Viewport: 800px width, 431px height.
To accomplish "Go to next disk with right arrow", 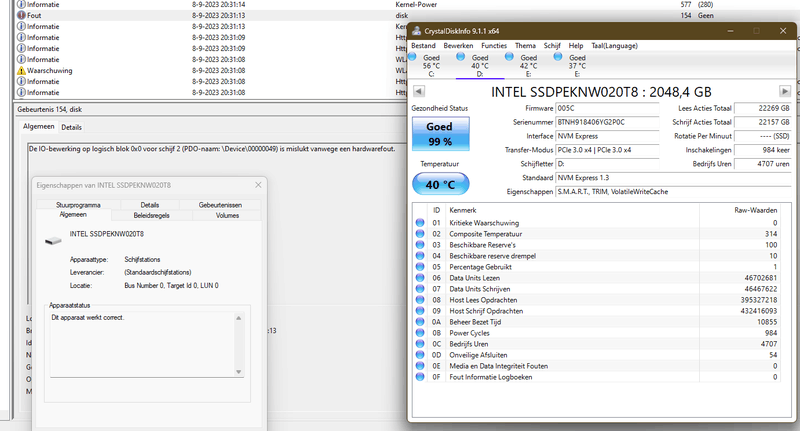I will (785, 91).
